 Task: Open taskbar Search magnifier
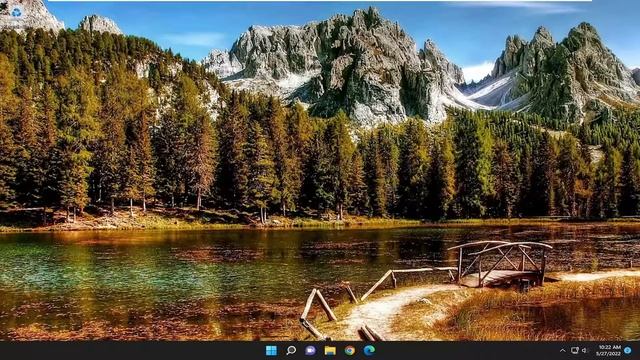[x=291, y=350]
